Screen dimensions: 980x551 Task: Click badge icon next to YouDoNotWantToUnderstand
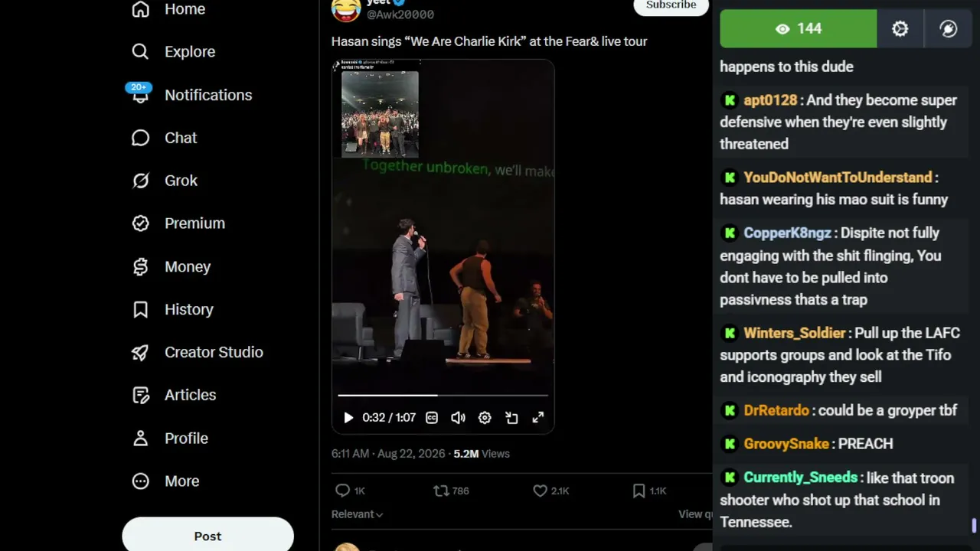(x=730, y=178)
